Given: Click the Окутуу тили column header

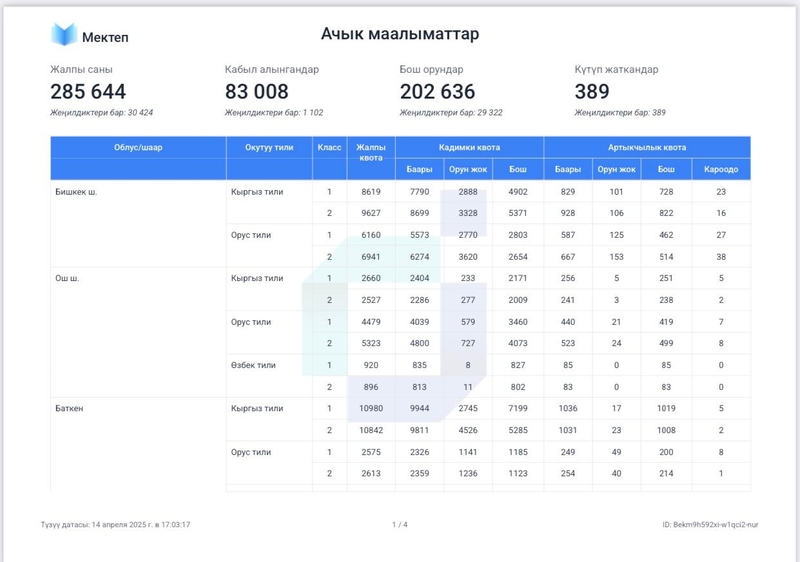Looking at the screenshot, I should pos(269,147).
